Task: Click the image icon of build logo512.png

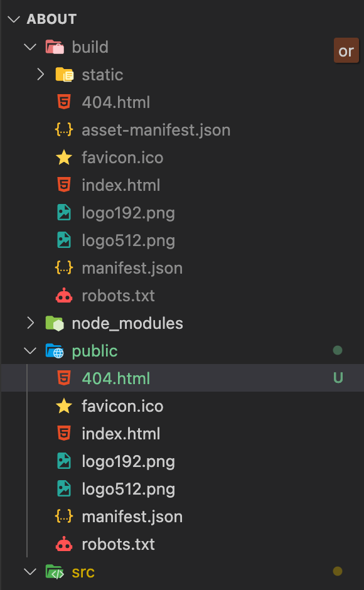Action: click(x=64, y=240)
